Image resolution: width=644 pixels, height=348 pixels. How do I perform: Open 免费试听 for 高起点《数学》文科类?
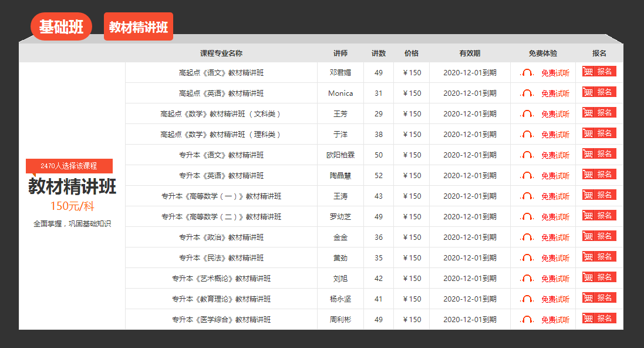click(x=555, y=114)
